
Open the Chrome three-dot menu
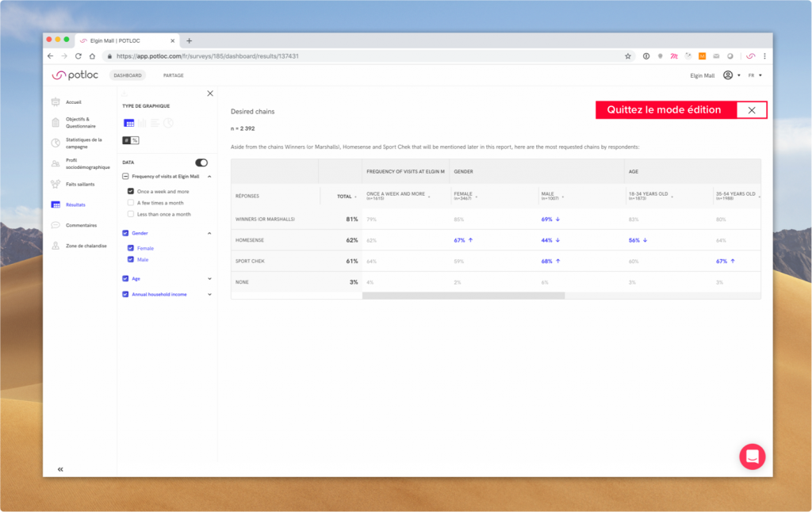764,56
